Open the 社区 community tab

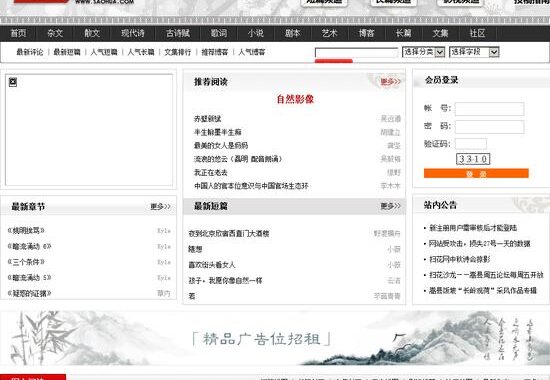point(477,33)
